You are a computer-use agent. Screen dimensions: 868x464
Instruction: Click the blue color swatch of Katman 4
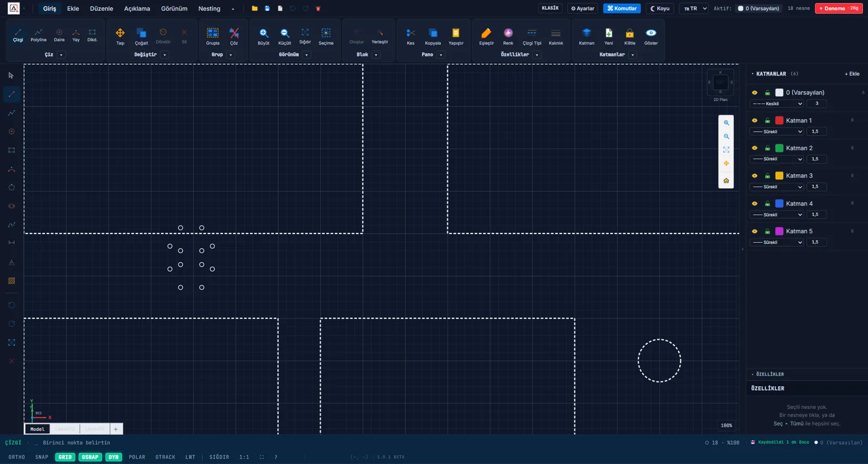779,204
